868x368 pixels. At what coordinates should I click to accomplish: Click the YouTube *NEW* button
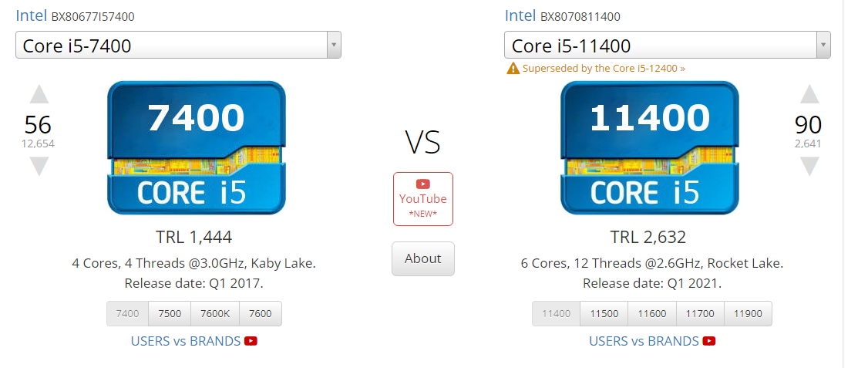[x=423, y=199]
